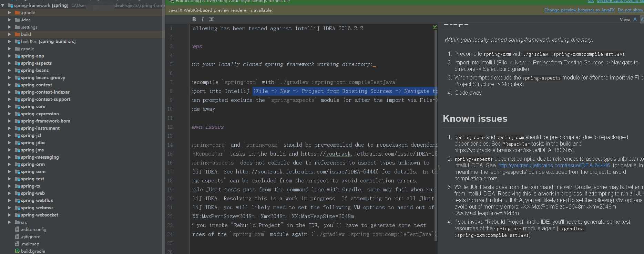The height and width of the screenshot is (254, 644).
Task: Click the .editorconfig file icon
Action: pos(17,230)
